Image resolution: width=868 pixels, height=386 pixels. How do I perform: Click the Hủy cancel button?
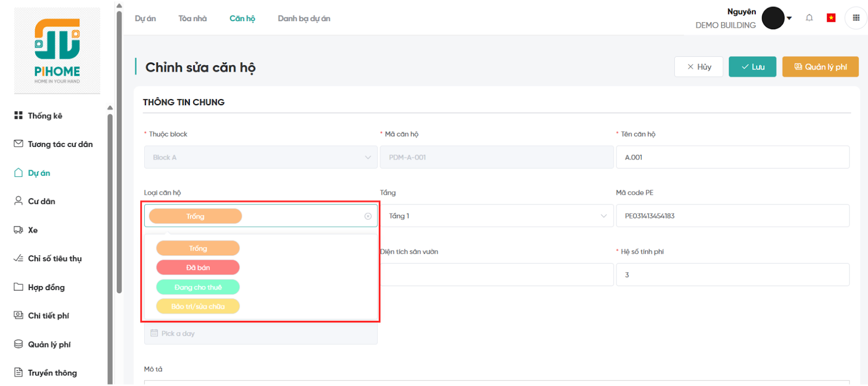[x=698, y=67]
